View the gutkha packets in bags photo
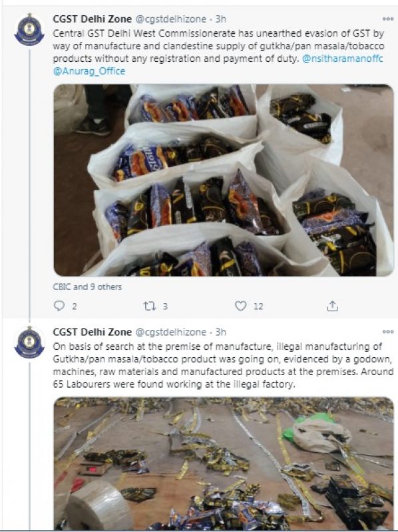The image size is (398, 532). [x=224, y=180]
